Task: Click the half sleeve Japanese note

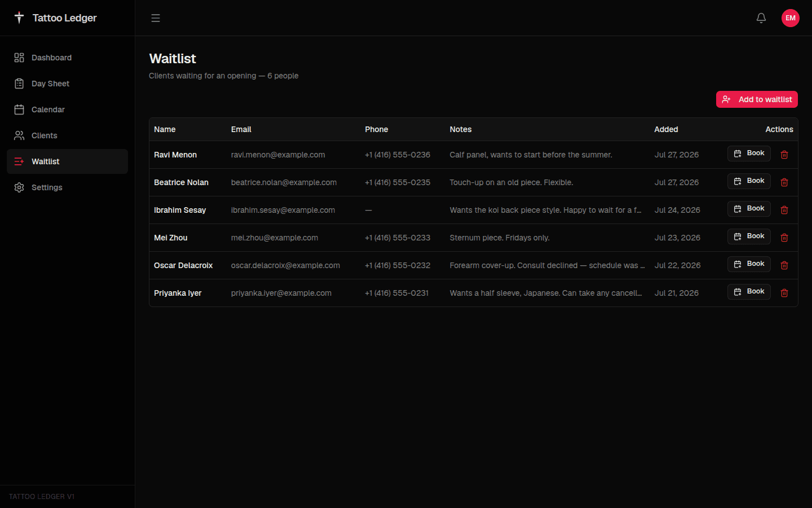Action: tap(546, 293)
